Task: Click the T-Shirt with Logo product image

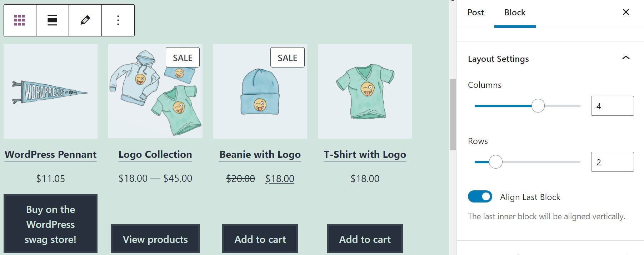Action: pos(365,91)
